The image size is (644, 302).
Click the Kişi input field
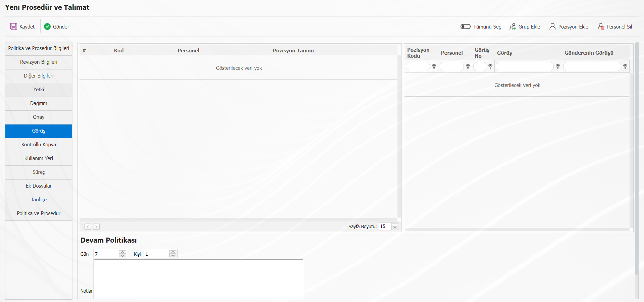(157, 254)
